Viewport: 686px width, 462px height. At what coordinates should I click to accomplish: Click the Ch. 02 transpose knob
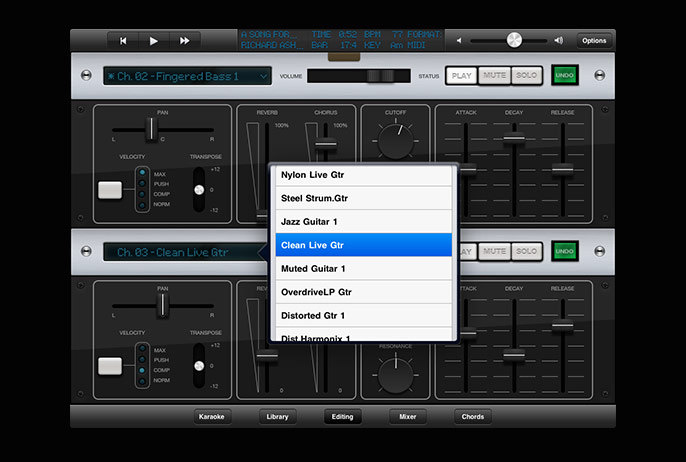199,190
